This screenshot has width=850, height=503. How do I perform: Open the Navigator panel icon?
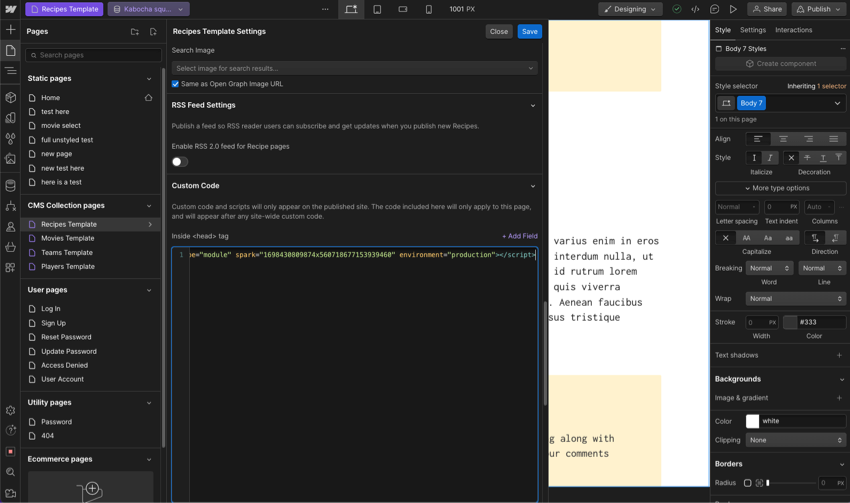[x=10, y=71]
